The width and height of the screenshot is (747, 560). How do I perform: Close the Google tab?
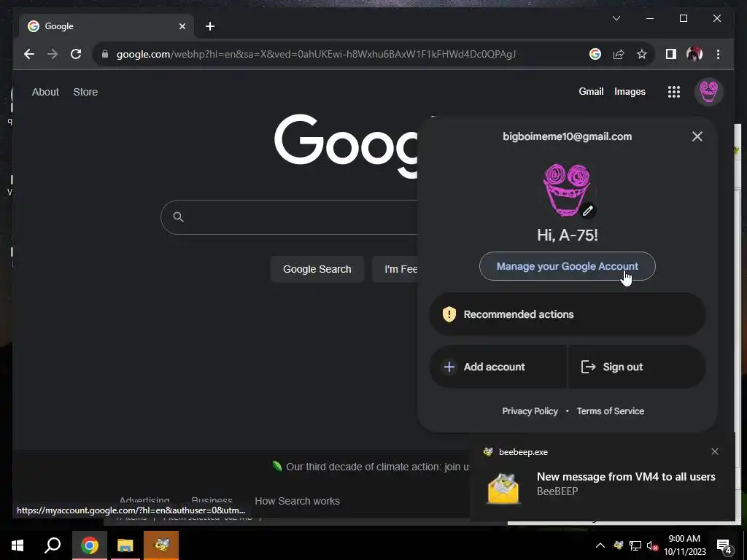point(182,26)
